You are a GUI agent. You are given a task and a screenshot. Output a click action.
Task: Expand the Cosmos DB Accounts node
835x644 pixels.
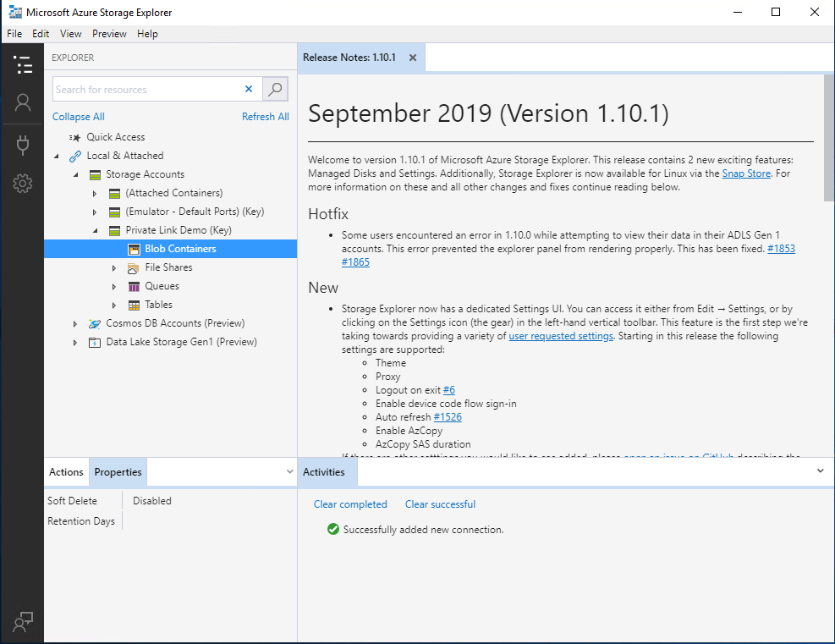75,324
